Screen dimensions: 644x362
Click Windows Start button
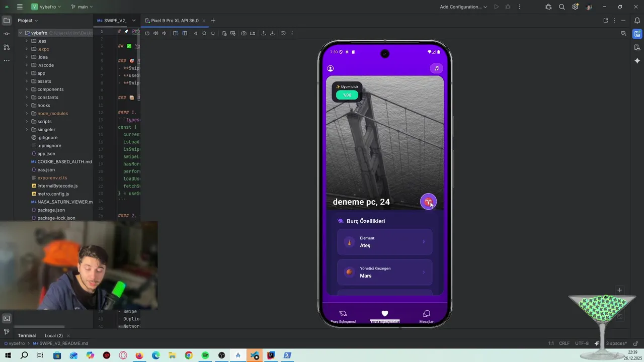click(x=8, y=355)
